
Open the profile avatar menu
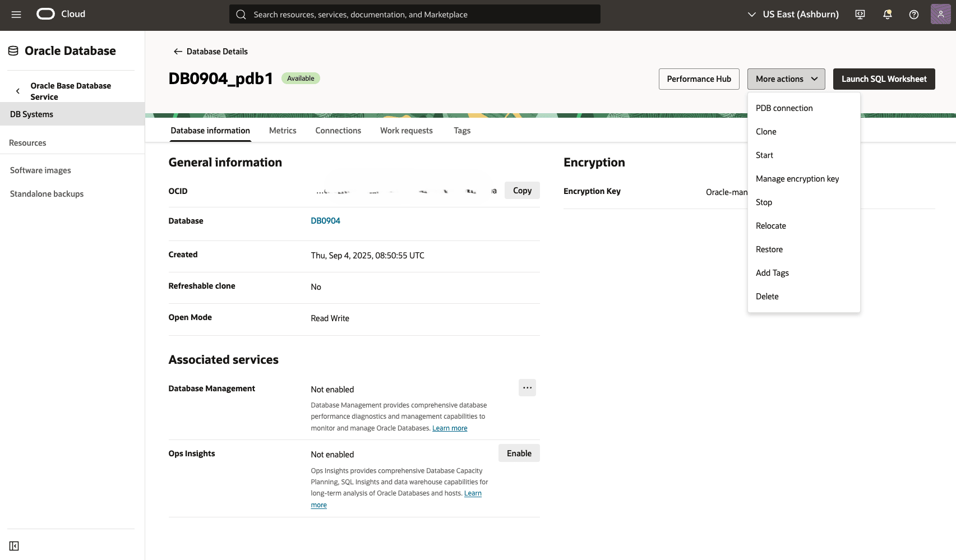pyautogui.click(x=941, y=14)
